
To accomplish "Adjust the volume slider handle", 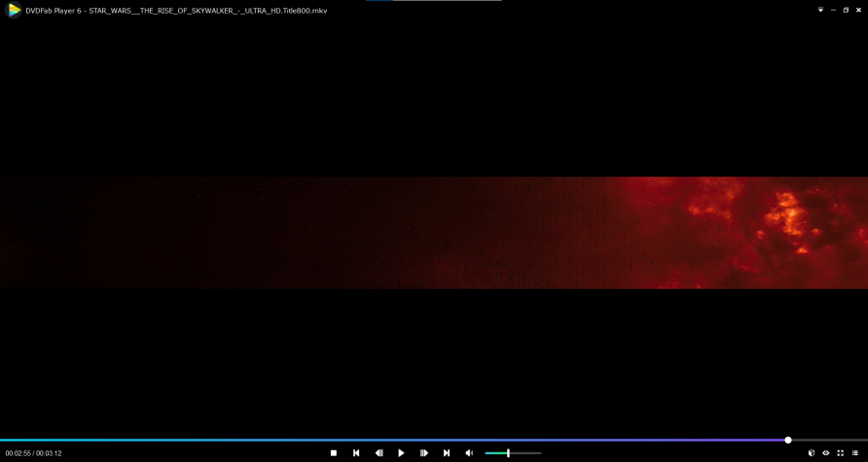I will pos(508,453).
